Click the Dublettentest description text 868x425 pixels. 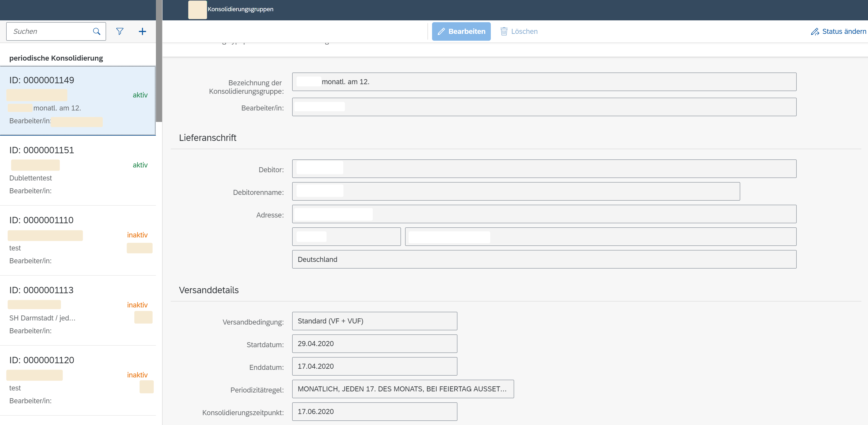coord(31,178)
